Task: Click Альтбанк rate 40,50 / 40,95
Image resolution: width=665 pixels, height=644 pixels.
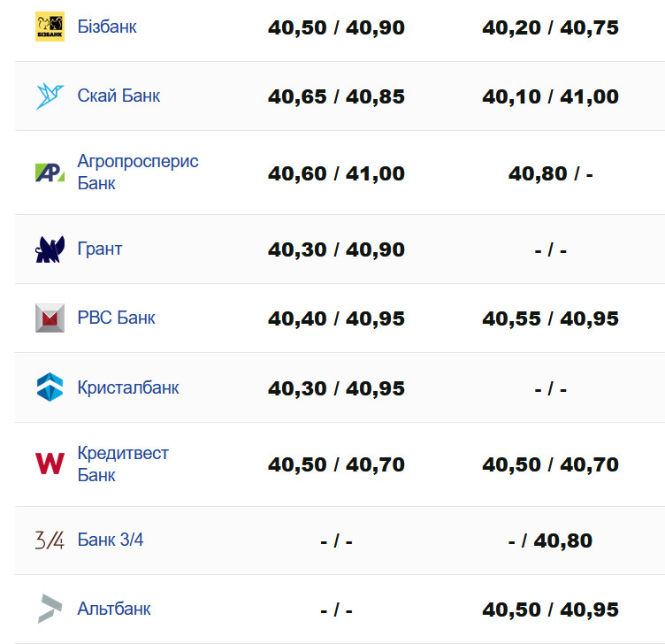Action: [550, 609]
